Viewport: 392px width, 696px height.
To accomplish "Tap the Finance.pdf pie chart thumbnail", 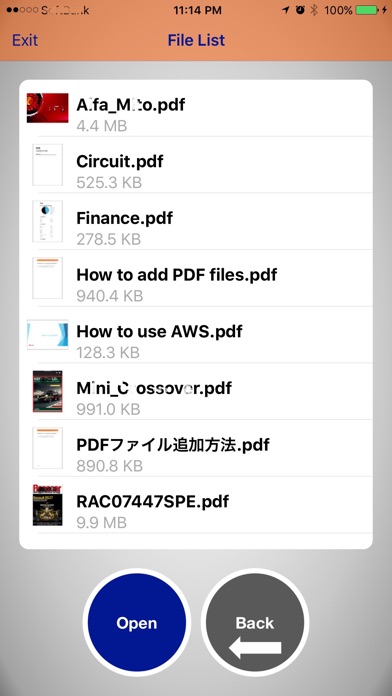I will pos(48,221).
